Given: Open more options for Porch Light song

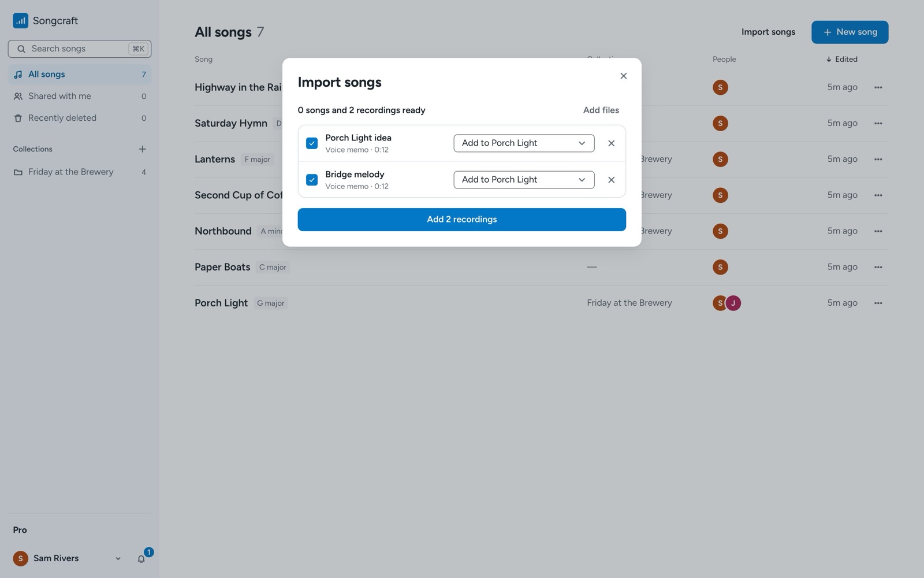Looking at the screenshot, I should [878, 303].
